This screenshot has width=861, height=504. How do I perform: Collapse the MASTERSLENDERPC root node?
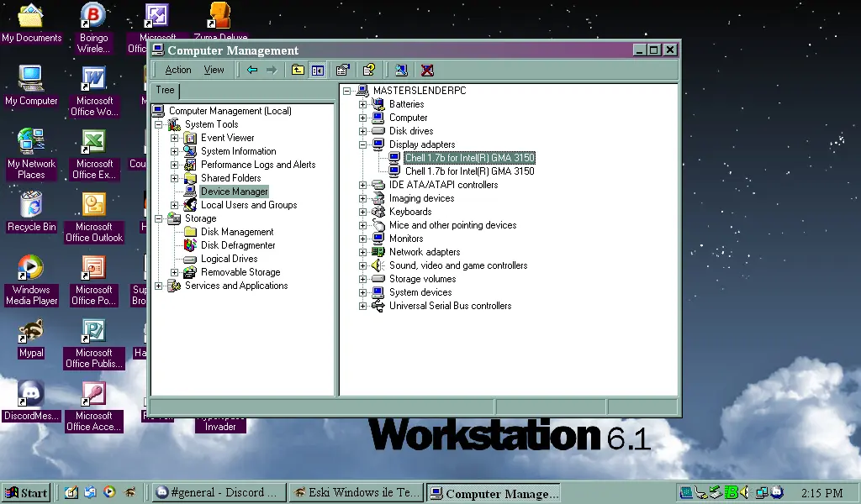pos(347,91)
